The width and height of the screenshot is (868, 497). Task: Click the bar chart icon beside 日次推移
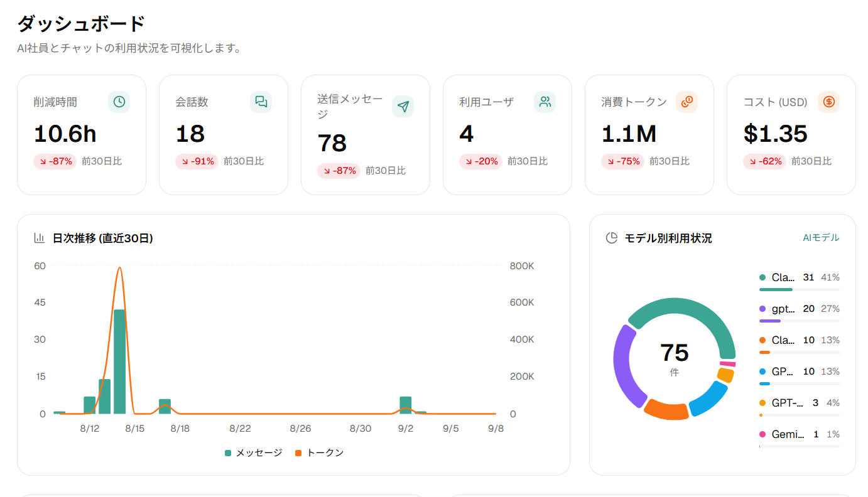click(40, 238)
